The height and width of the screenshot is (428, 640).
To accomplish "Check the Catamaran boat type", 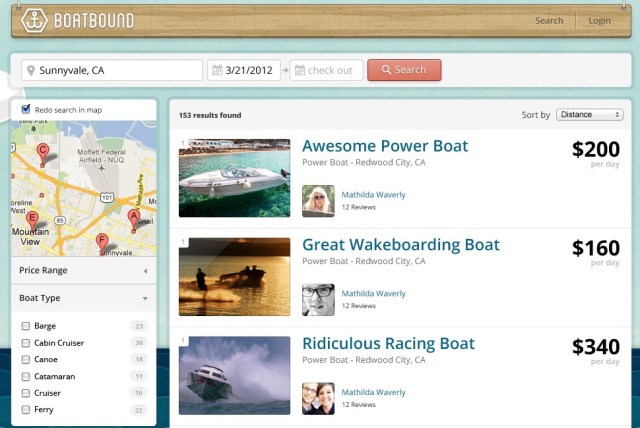I will pyautogui.click(x=26, y=376).
